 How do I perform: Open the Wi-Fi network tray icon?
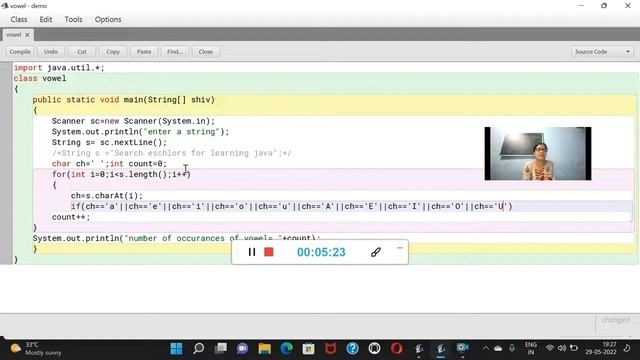point(550,349)
